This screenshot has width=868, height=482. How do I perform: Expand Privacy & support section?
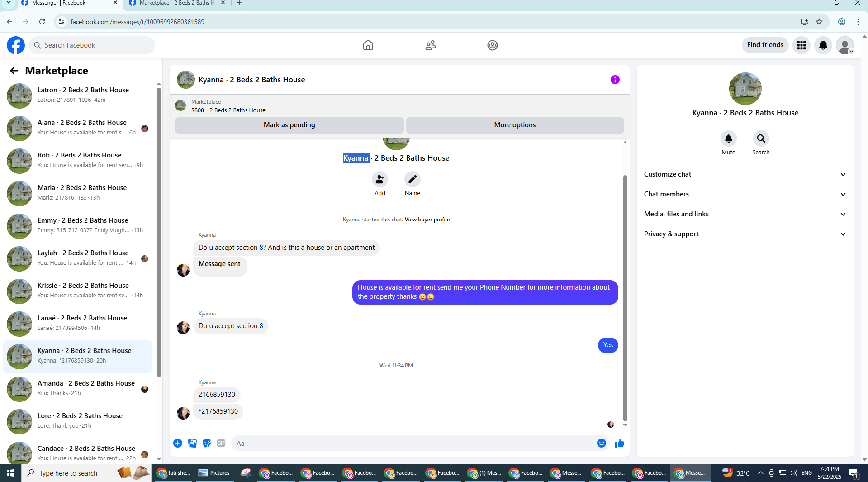point(745,234)
